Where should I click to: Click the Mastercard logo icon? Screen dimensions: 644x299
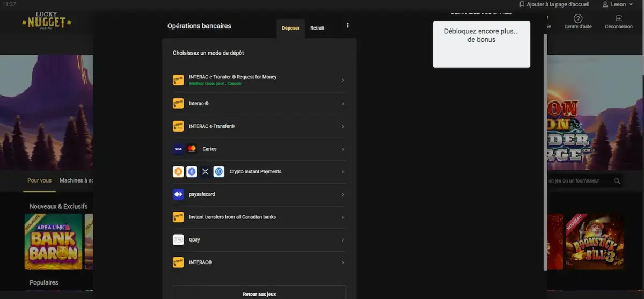click(x=192, y=149)
